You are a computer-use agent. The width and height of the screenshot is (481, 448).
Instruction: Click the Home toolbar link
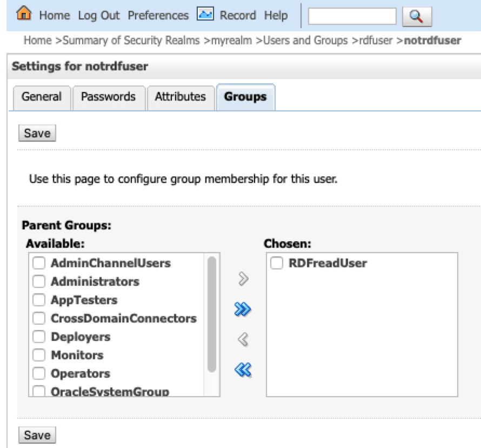[55, 15]
